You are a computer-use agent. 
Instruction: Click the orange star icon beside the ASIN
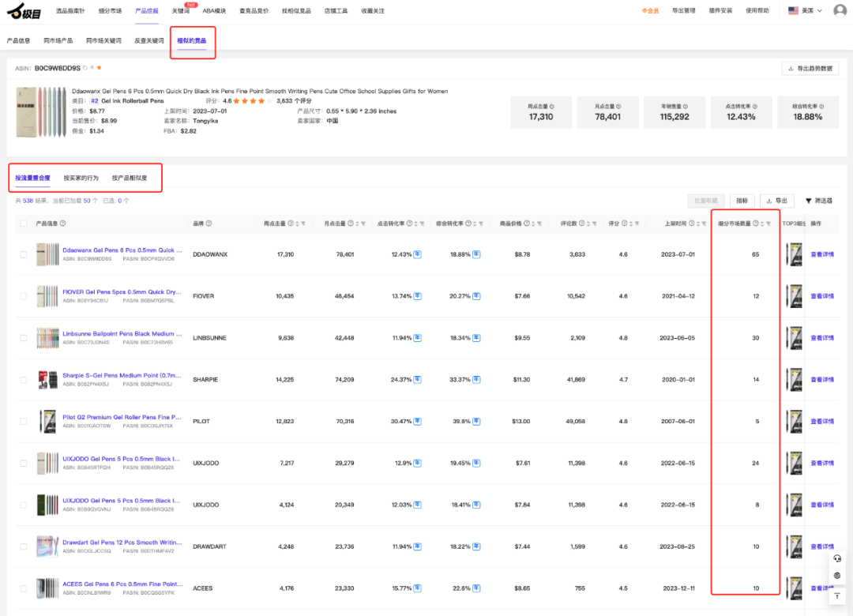pos(99,68)
